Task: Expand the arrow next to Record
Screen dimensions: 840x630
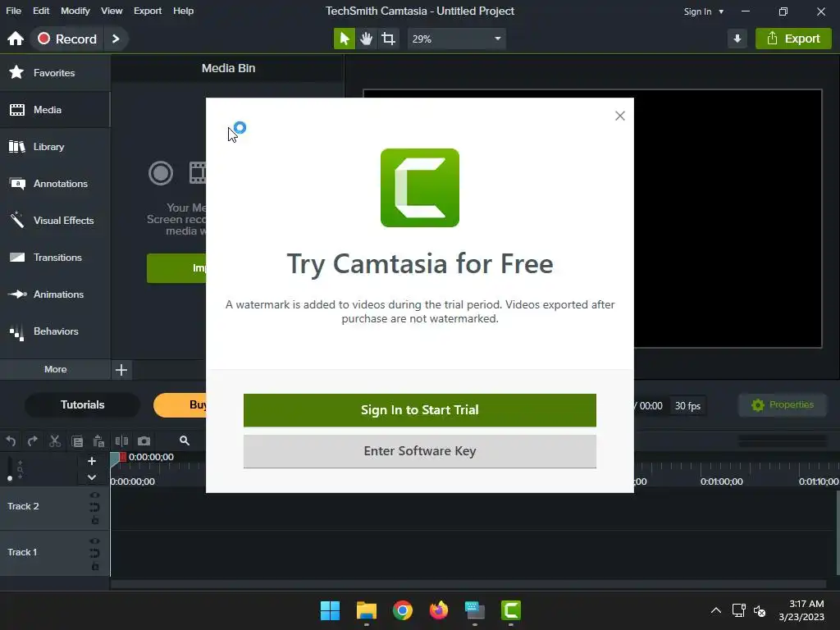Action: click(116, 39)
